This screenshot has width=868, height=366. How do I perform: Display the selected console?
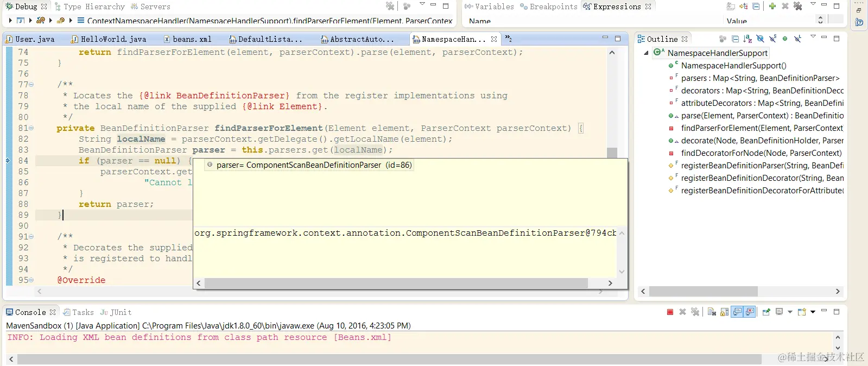780,312
